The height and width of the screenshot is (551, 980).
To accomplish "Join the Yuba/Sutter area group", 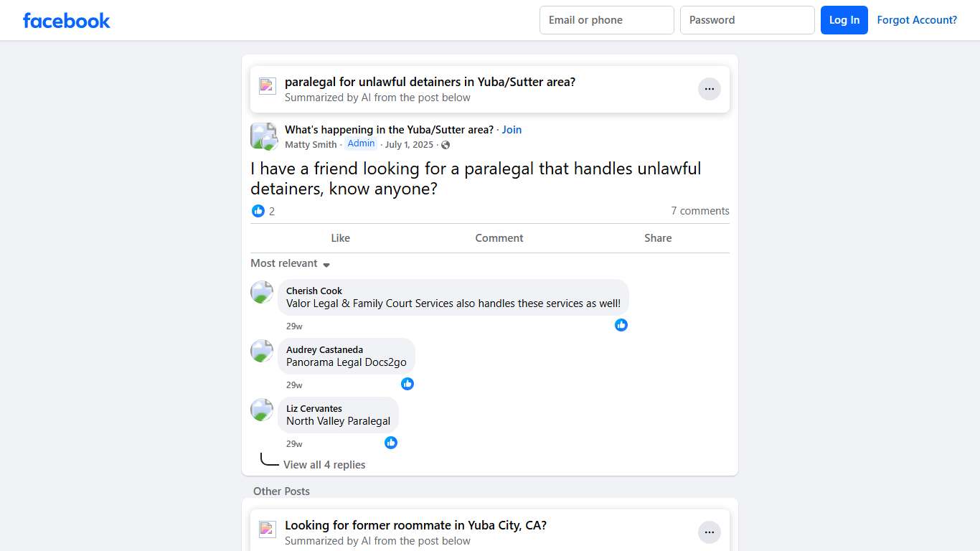I will [x=512, y=130].
